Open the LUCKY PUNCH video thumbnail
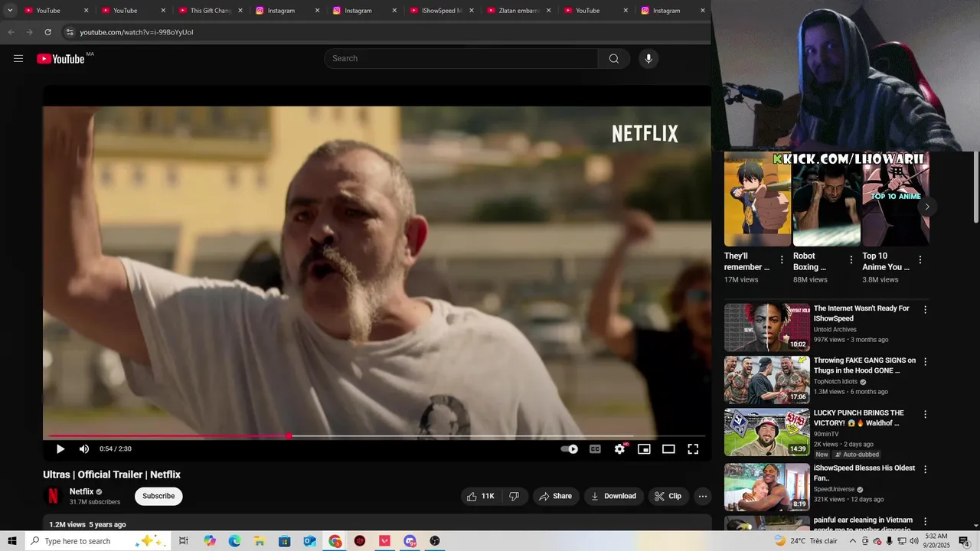This screenshot has width=980, height=551. click(766, 432)
